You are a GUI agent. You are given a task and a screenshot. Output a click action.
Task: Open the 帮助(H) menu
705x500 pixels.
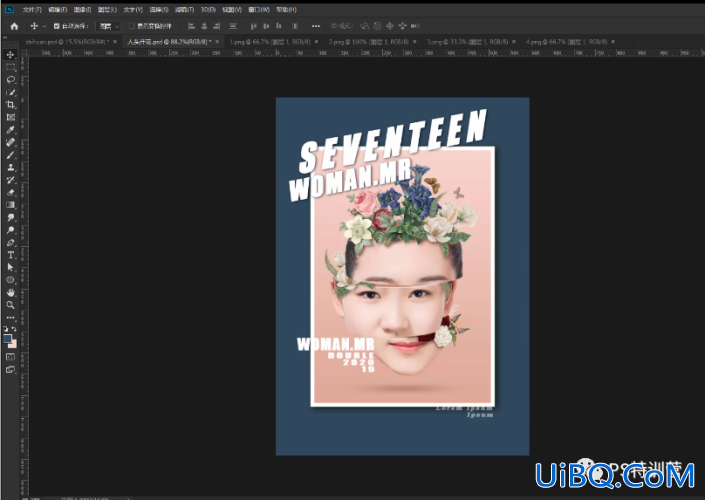(286, 9)
